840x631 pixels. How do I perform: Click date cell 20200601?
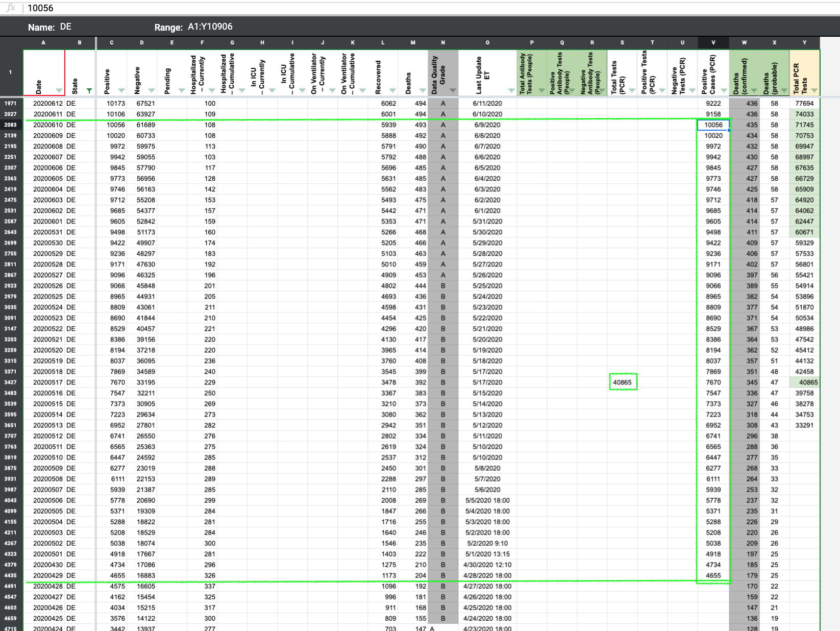point(44,221)
